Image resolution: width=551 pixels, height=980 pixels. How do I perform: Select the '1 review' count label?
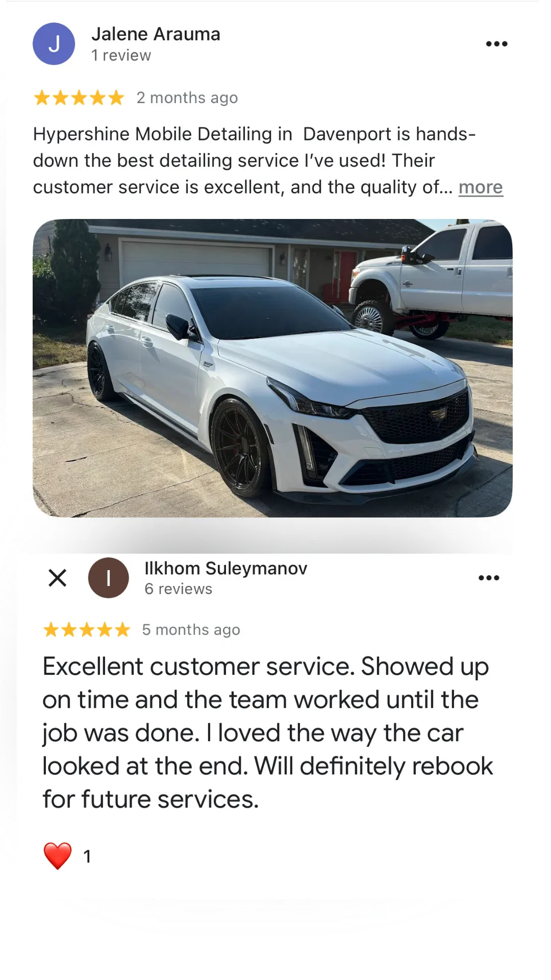[x=121, y=55]
